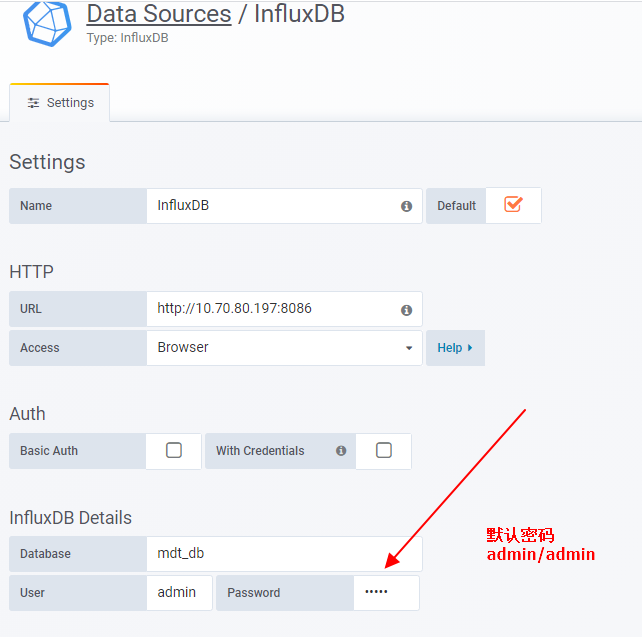The width and height of the screenshot is (642, 637).
Task: Open the Access dropdown showing Browser
Action: (x=280, y=348)
